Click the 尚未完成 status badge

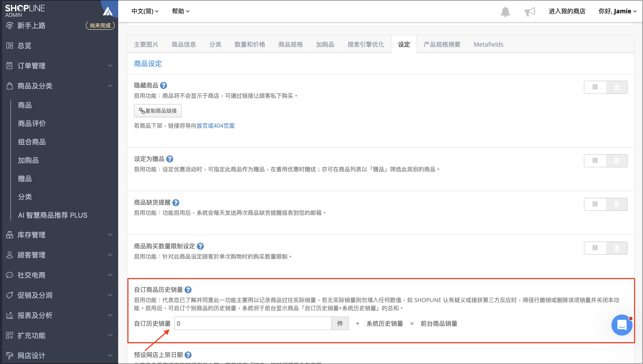[100, 26]
